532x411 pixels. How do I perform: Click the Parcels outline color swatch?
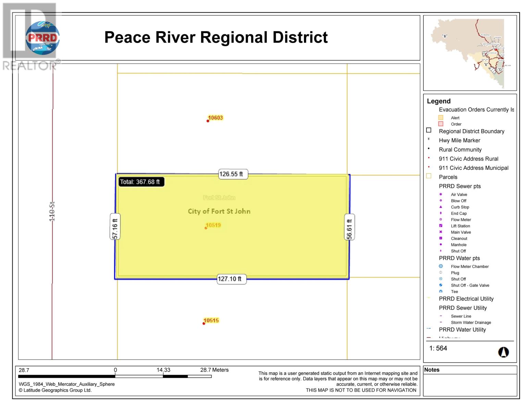(x=429, y=176)
